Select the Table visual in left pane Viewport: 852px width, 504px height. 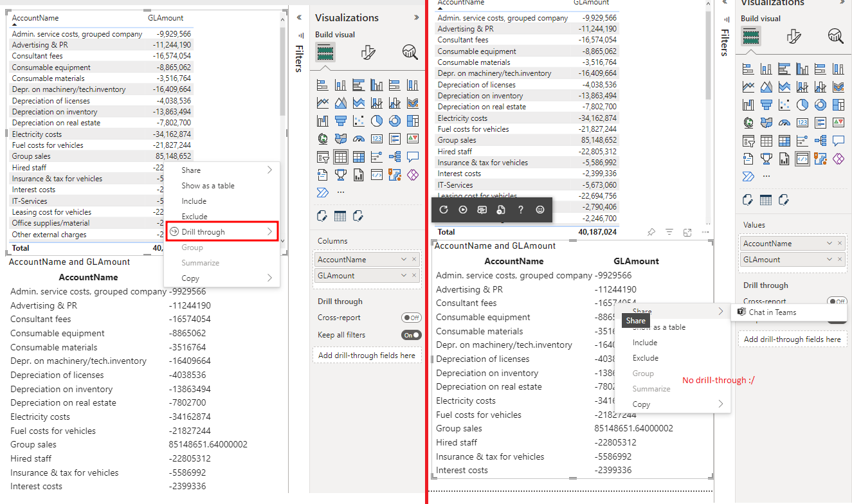(341, 157)
